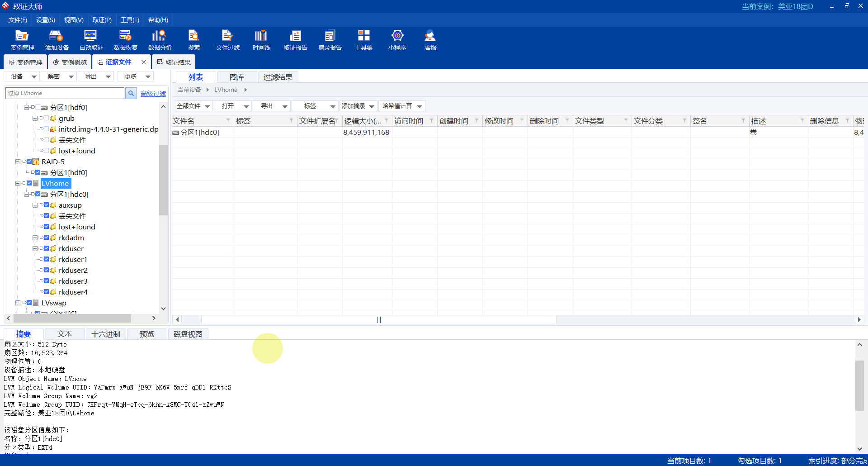Click the LVhome breadcrumb
The image size is (868, 466).
pos(226,90)
